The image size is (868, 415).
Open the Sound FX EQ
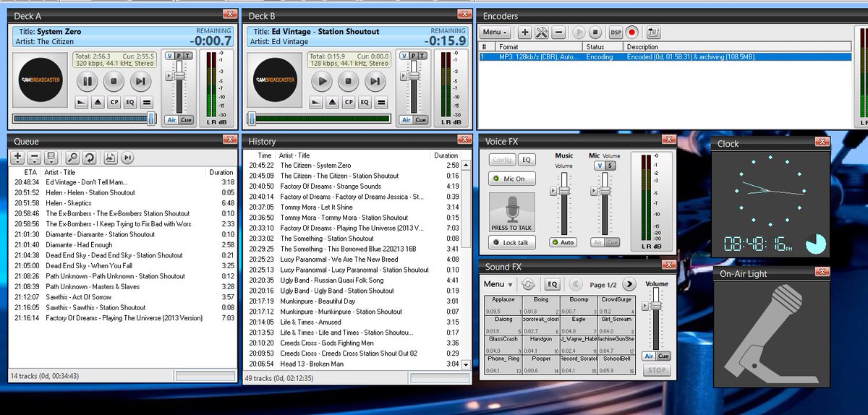pyautogui.click(x=553, y=284)
